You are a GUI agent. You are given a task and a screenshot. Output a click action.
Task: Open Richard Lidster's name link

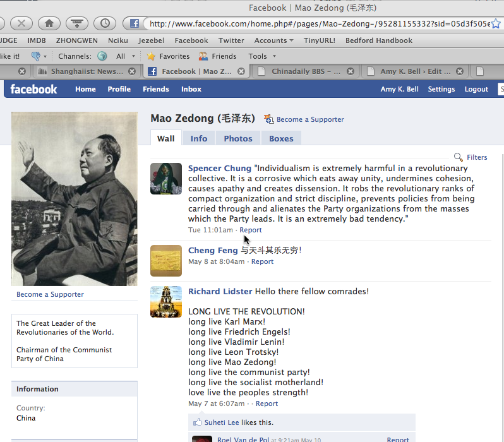point(220,291)
